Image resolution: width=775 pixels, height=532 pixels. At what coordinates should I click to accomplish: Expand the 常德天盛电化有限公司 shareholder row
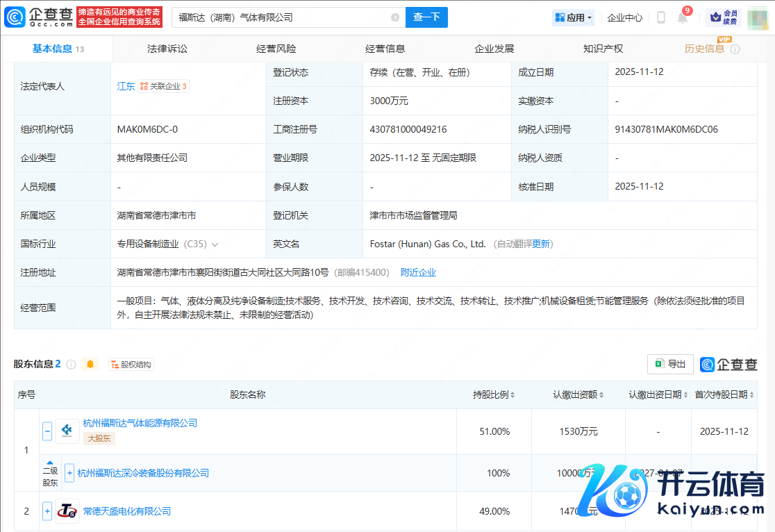pyautogui.click(x=47, y=511)
